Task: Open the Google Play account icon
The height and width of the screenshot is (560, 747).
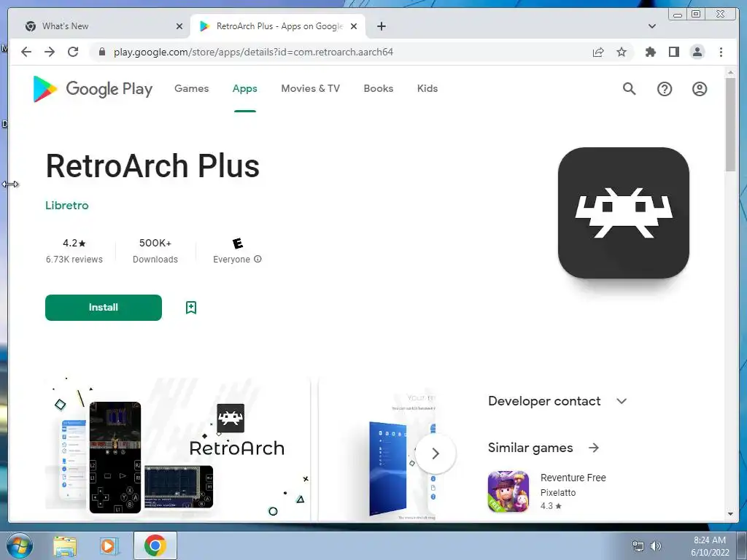Action: click(x=700, y=88)
